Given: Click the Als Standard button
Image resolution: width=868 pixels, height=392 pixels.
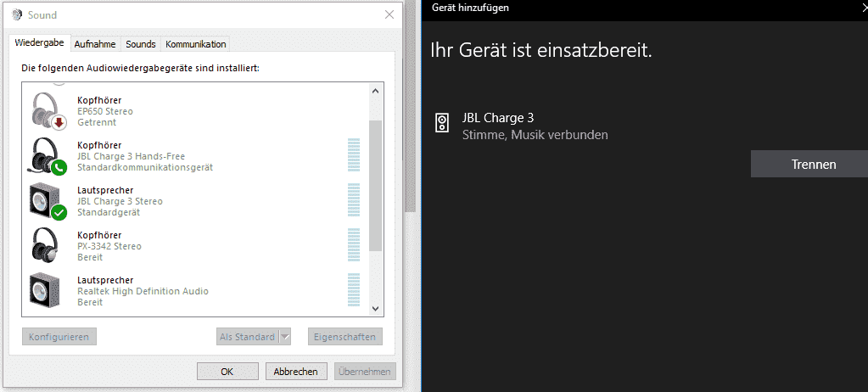Looking at the screenshot, I should [247, 337].
